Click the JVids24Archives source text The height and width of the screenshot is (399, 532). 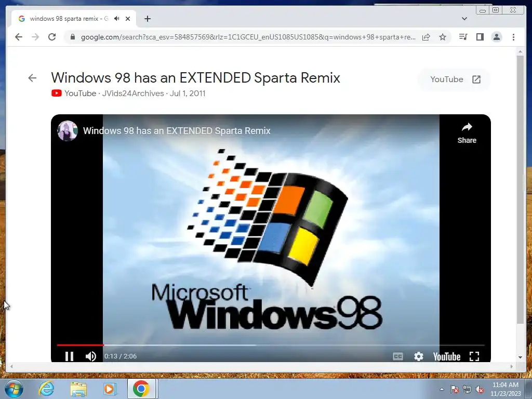click(x=133, y=94)
